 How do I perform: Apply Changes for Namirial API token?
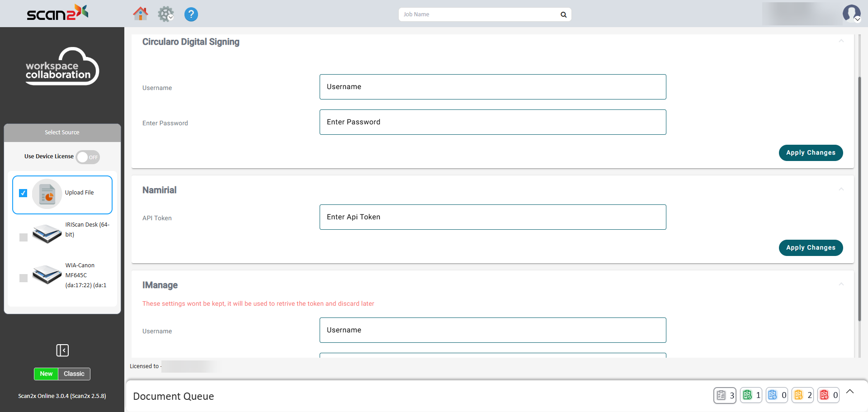[x=811, y=248]
